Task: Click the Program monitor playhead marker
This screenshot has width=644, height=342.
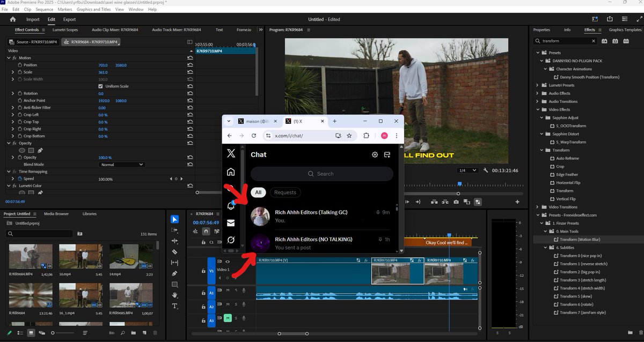Action: pos(459,184)
